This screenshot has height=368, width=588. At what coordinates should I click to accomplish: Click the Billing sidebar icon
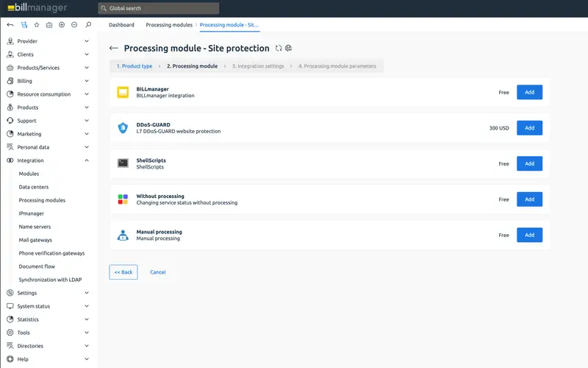point(10,81)
